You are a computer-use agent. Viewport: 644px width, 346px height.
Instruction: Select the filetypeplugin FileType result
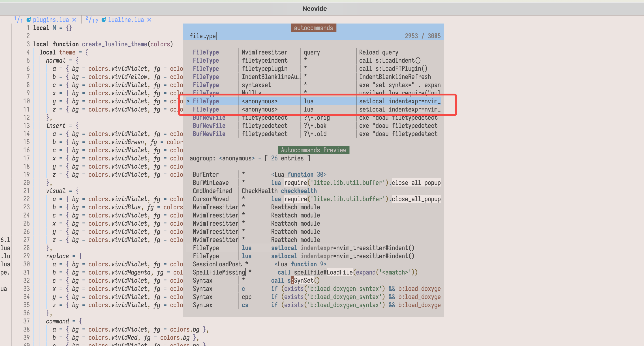pos(264,69)
